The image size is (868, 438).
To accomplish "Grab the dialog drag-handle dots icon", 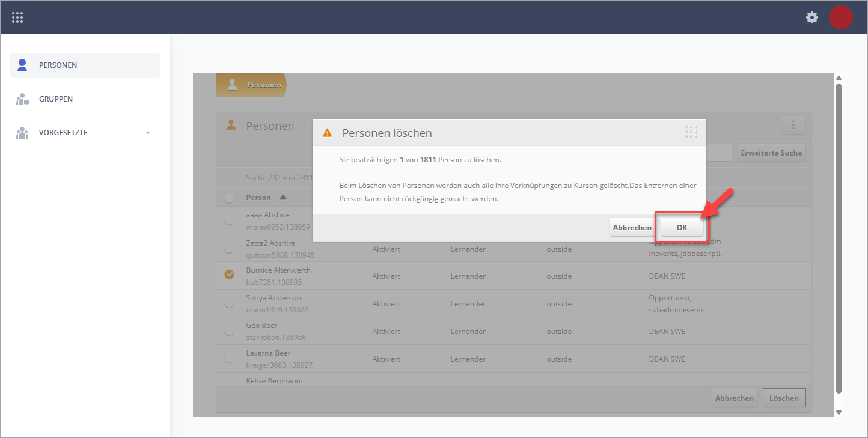I will [691, 132].
